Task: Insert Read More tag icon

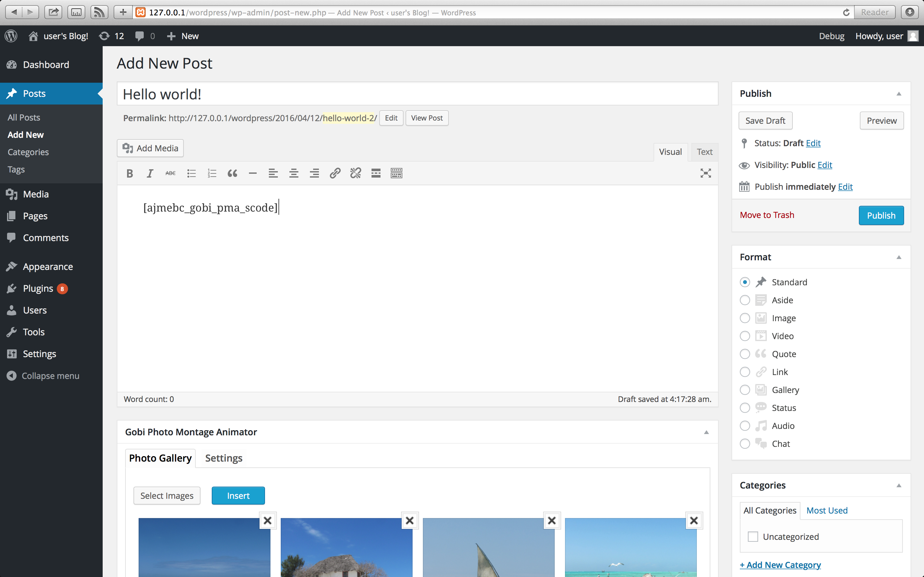Action: [x=376, y=174]
